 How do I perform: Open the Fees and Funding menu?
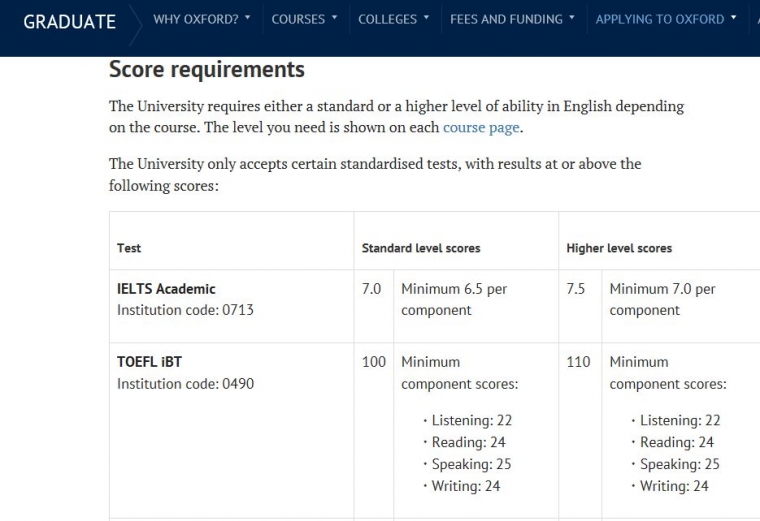pos(506,19)
